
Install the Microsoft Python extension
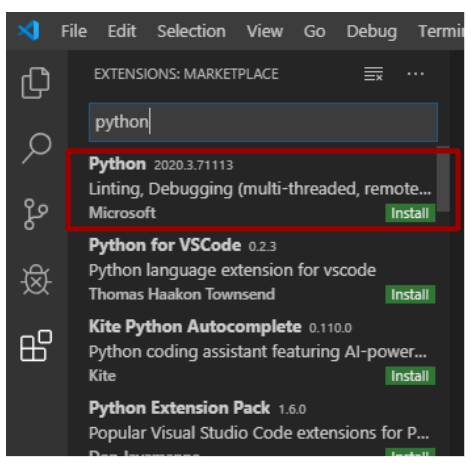click(x=410, y=213)
